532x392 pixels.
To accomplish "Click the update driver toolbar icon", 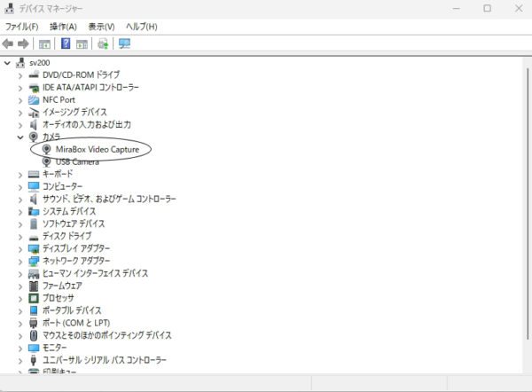I will click(x=104, y=43).
